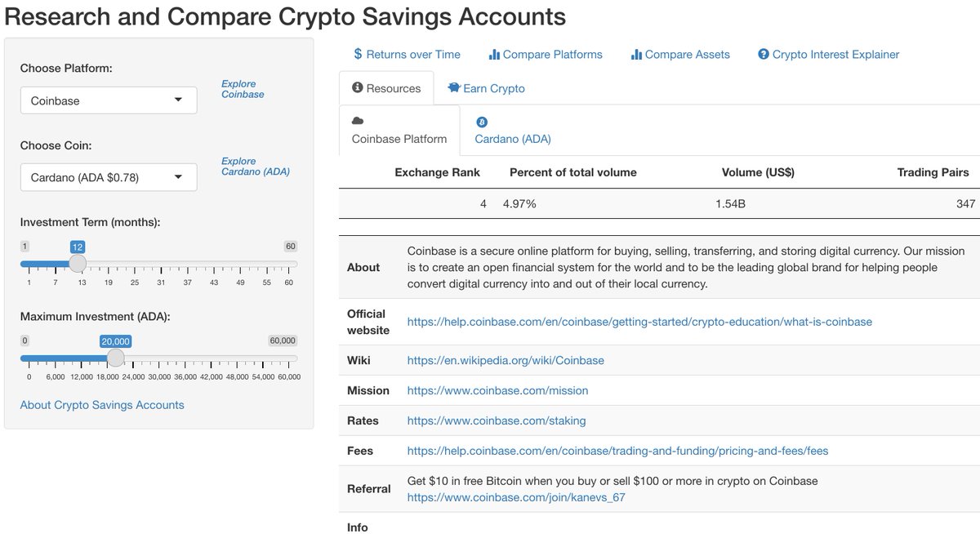This screenshot has width=980, height=534.
Task: Open the Choose Coin dropdown (Cardano)
Action: [109, 177]
